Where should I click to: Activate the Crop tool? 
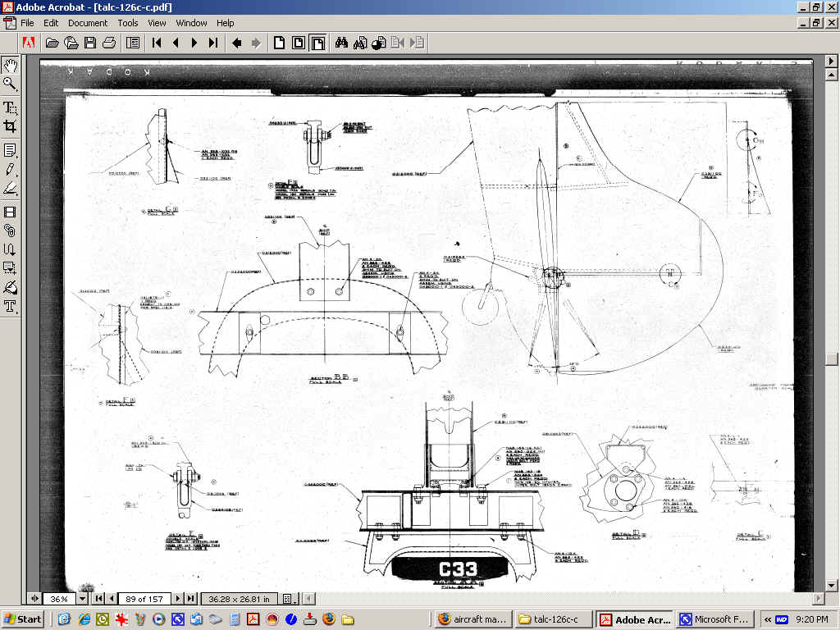(x=11, y=126)
